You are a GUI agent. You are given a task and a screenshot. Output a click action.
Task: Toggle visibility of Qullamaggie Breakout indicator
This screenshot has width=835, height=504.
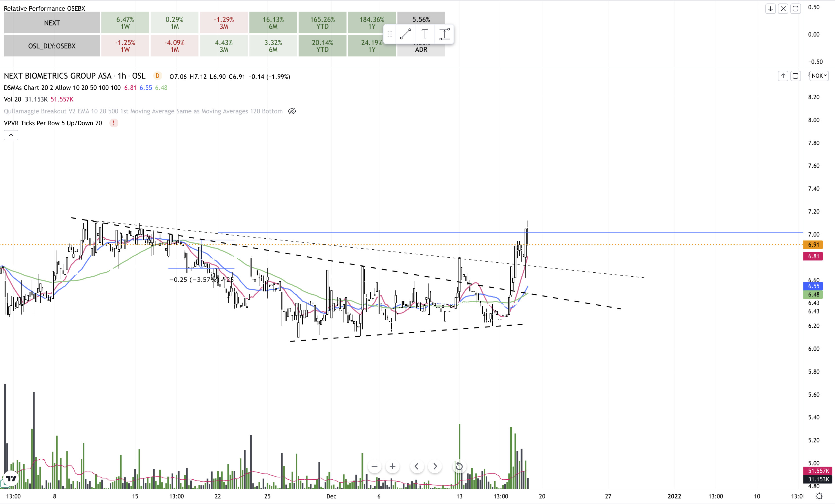pos(292,111)
